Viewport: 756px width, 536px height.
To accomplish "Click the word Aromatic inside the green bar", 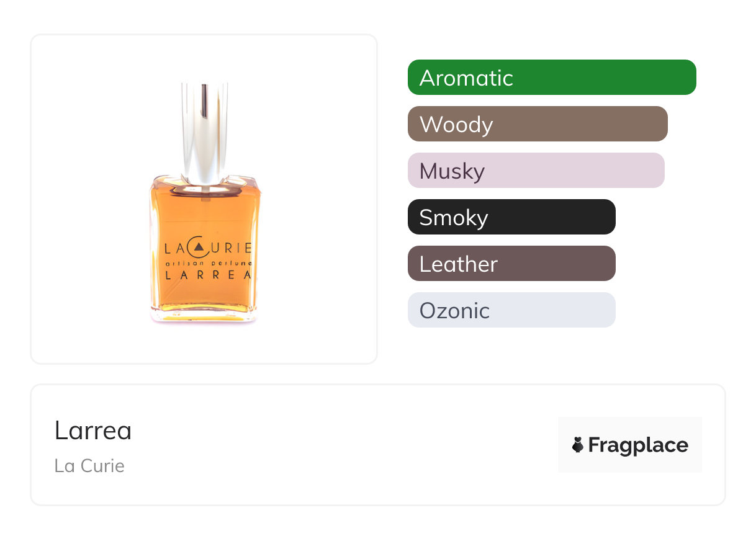I will (x=466, y=78).
